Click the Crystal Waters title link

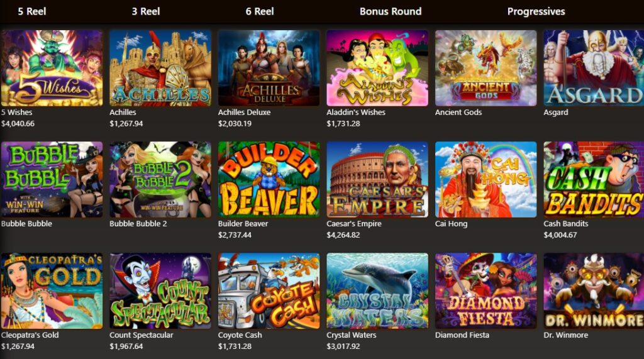click(351, 334)
